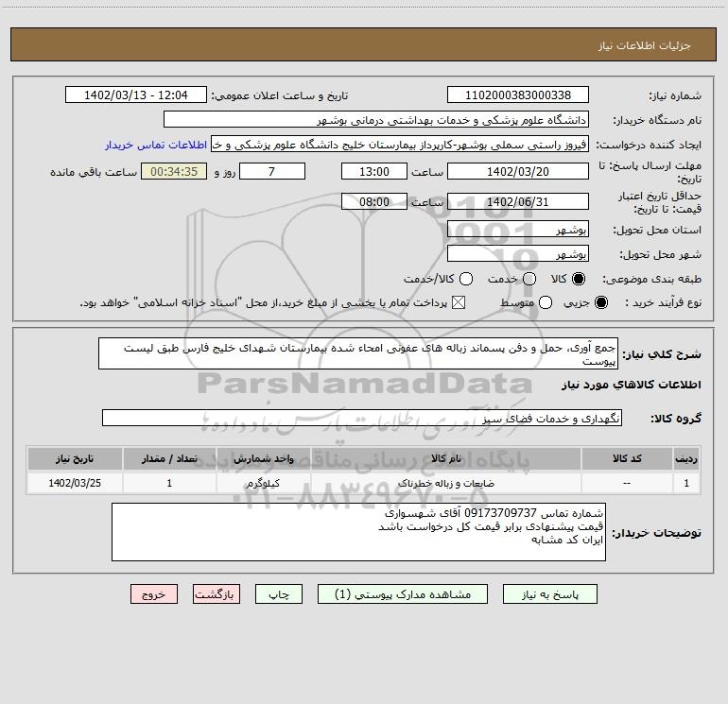Click the remaining time countdown 00:34:35
The width and height of the screenshot is (728, 704).
pyautogui.click(x=174, y=171)
